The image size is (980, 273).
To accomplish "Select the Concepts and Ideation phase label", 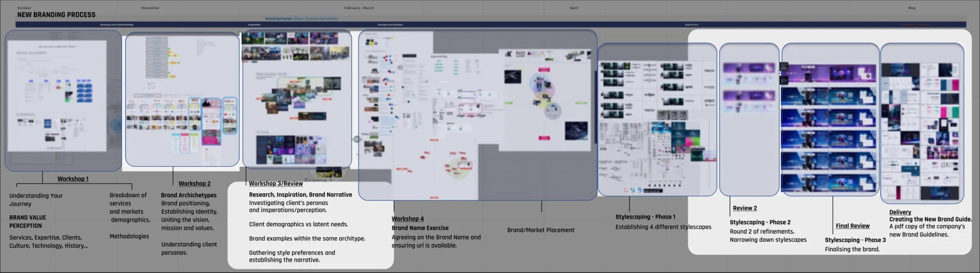I will (390, 25).
